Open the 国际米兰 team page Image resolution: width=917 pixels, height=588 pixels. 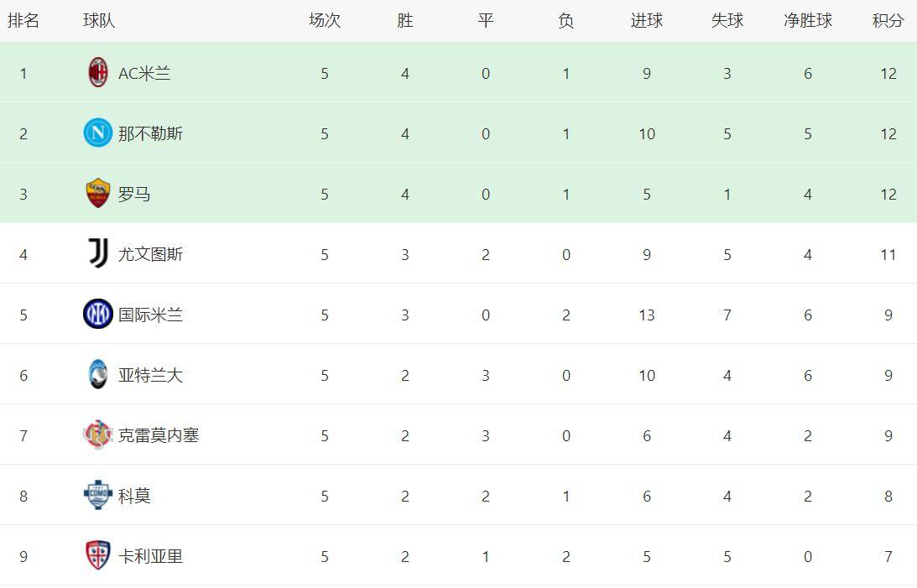pos(150,315)
